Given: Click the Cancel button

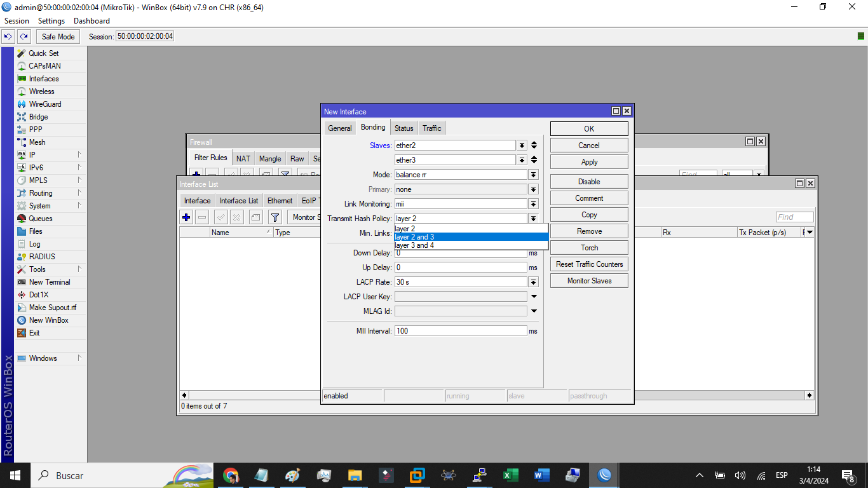Looking at the screenshot, I should tap(589, 146).
